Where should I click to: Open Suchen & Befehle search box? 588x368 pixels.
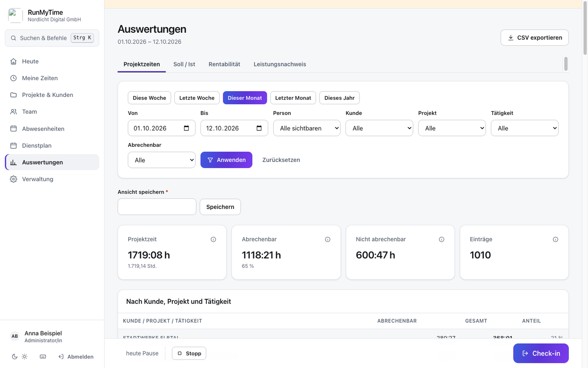pyautogui.click(x=52, y=38)
